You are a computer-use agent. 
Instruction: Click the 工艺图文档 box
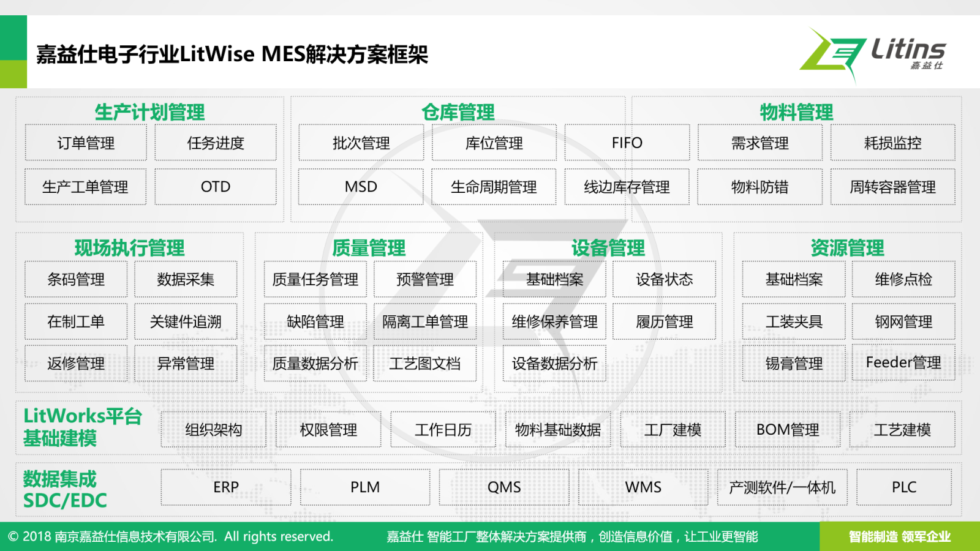pyautogui.click(x=425, y=364)
